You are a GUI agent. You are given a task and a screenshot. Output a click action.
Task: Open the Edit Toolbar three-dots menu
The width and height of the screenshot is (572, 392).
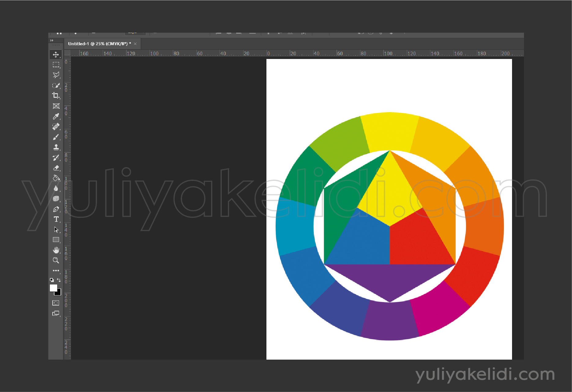point(56,271)
